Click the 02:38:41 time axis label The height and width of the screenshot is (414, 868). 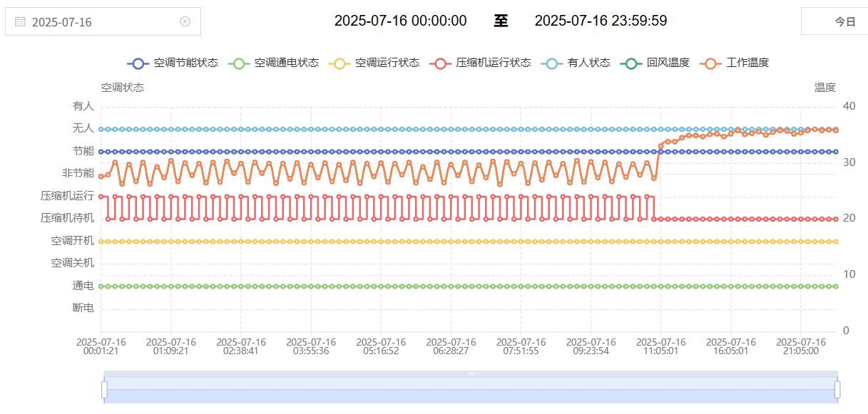click(x=241, y=346)
